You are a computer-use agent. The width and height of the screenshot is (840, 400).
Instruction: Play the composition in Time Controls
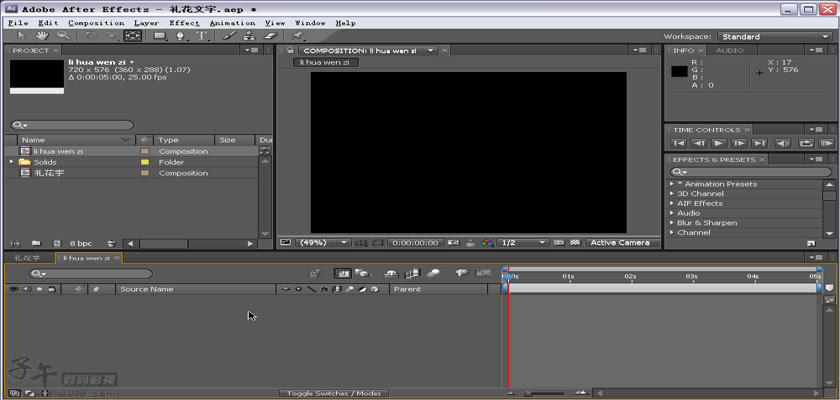coord(719,144)
